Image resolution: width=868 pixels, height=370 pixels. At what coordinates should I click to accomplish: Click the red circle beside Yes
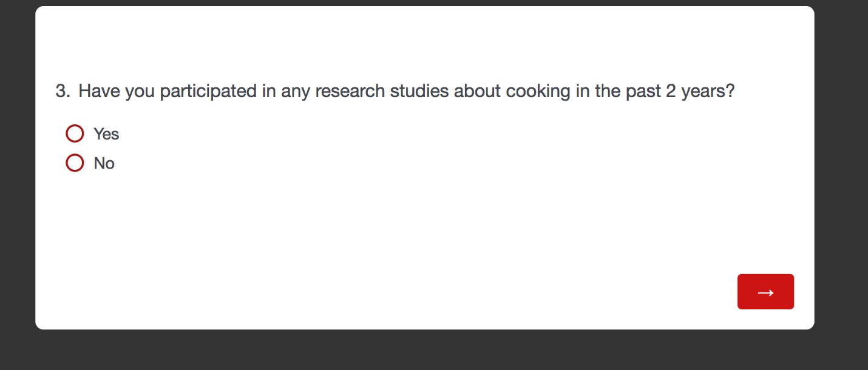[x=75, y=133]
